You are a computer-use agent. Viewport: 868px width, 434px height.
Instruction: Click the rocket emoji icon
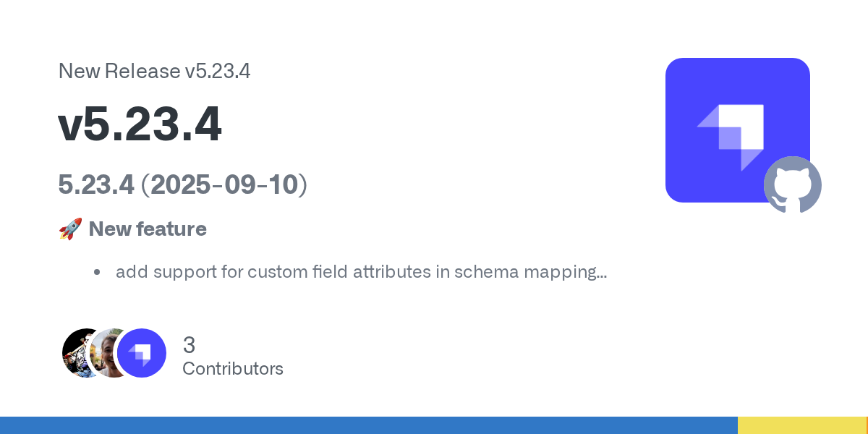pyautogui.click(x=69, y=229)
